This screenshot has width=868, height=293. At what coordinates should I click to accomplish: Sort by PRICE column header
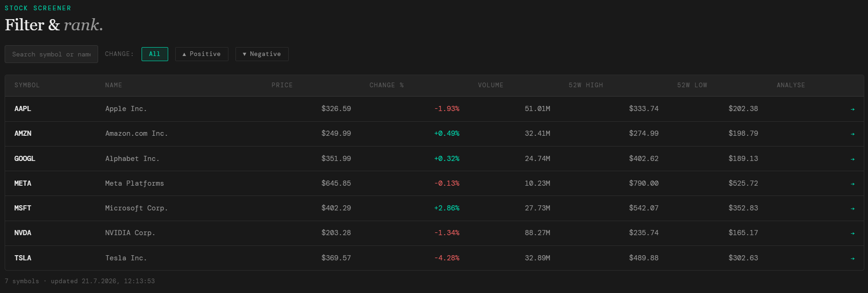(282, 85)
